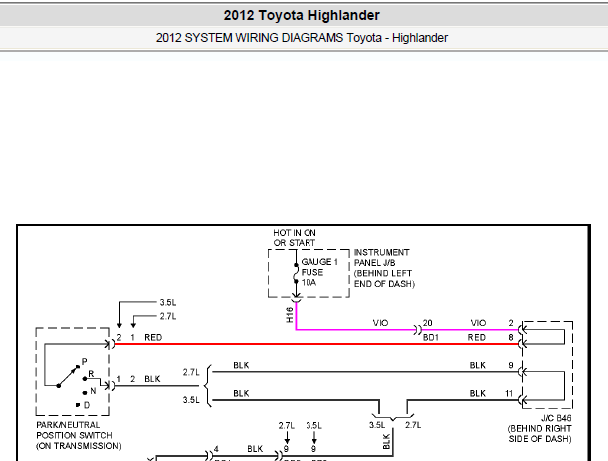Click the '3.5L' arrow label above switch
The height and width of the screenshot is (461, 608).
[168, 302]
